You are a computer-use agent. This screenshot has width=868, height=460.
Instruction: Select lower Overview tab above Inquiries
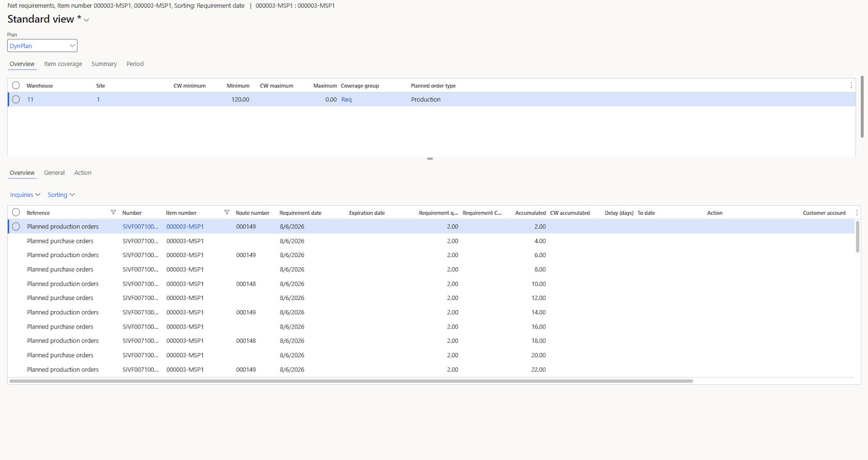click(x=22, y=173)
